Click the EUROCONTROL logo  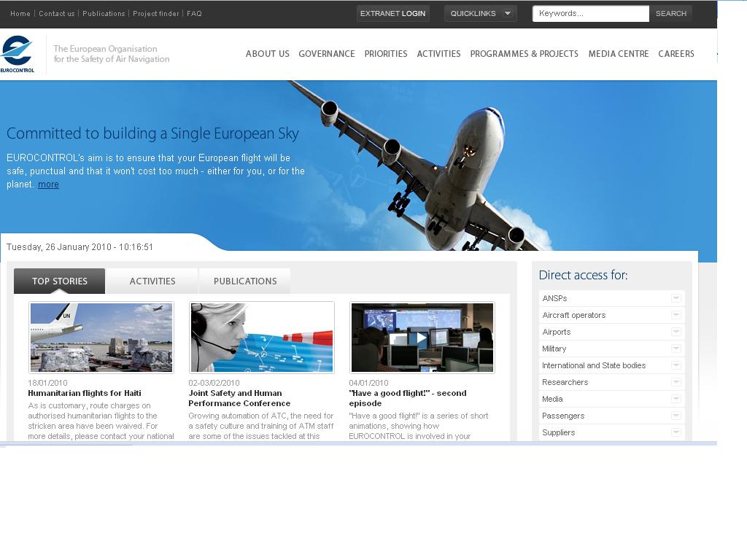[x=18, y=54]
